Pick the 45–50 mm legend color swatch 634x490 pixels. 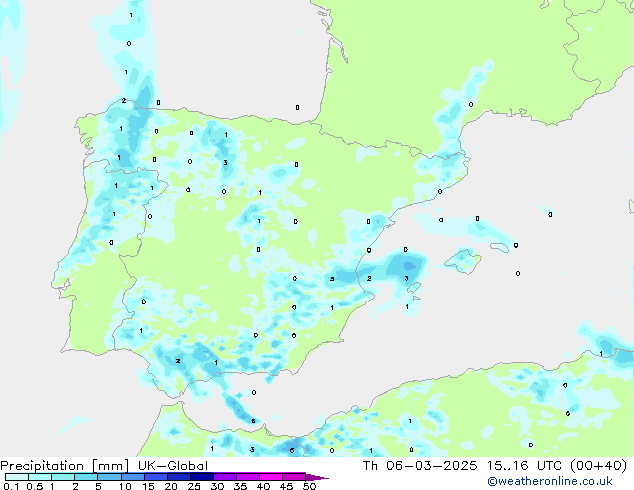(x=294, y=477)
